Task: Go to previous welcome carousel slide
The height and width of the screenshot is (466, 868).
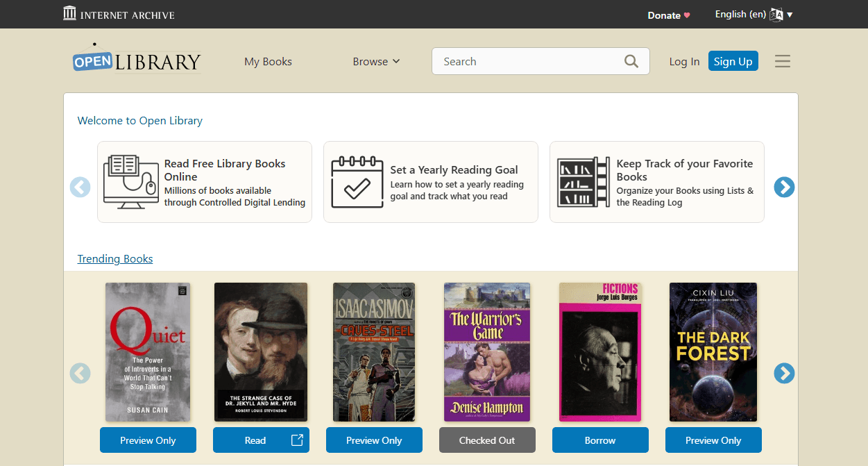Action: [x=80, y=187]
